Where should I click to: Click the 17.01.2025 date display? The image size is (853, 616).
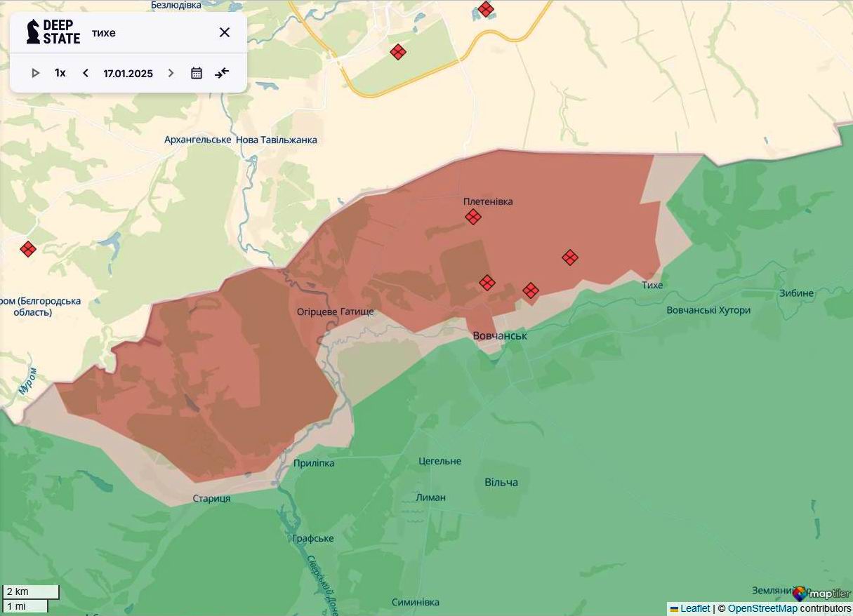127,72
